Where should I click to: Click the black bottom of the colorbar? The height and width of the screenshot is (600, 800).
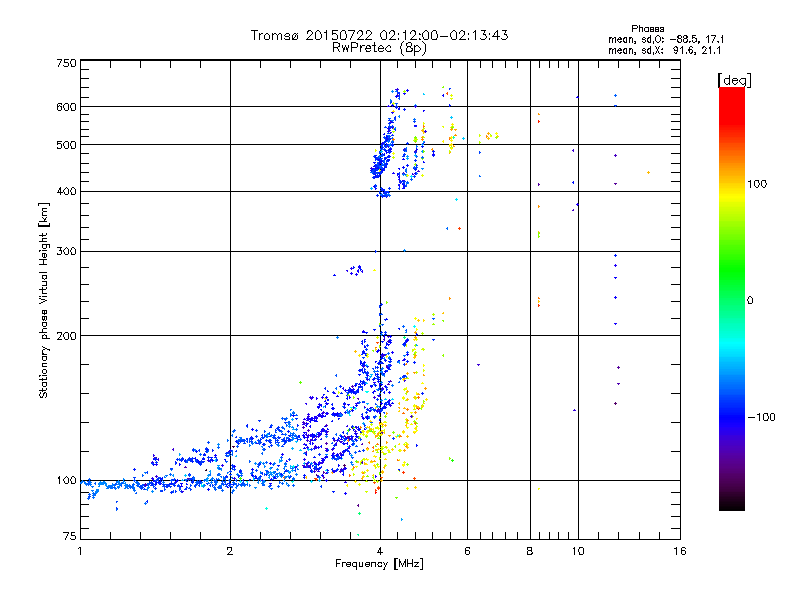pos(732,503)
